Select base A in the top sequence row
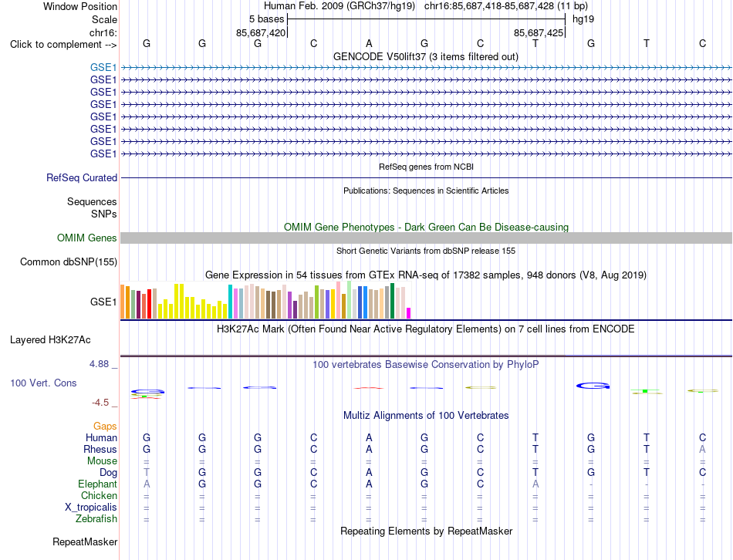Image resolution: width=733 pixels, height=560 pixels. [369, 43]
